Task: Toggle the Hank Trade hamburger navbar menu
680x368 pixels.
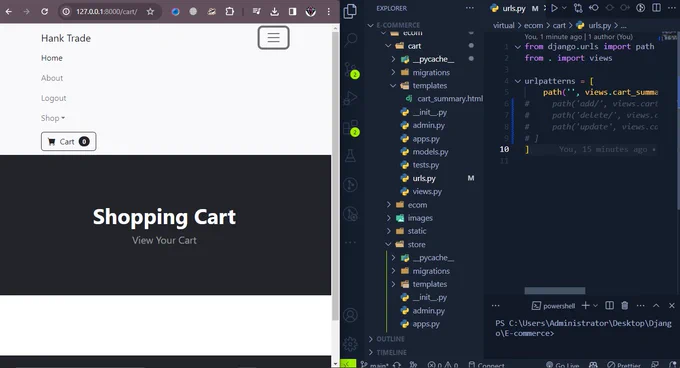Action: coord(274,38)
